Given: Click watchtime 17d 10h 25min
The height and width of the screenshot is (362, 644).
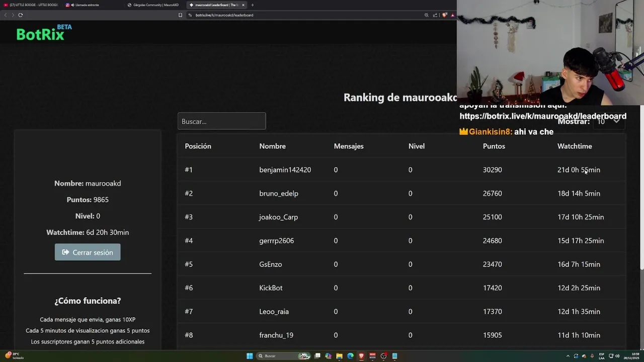Looking at the screenshot, I should point(580,217).
